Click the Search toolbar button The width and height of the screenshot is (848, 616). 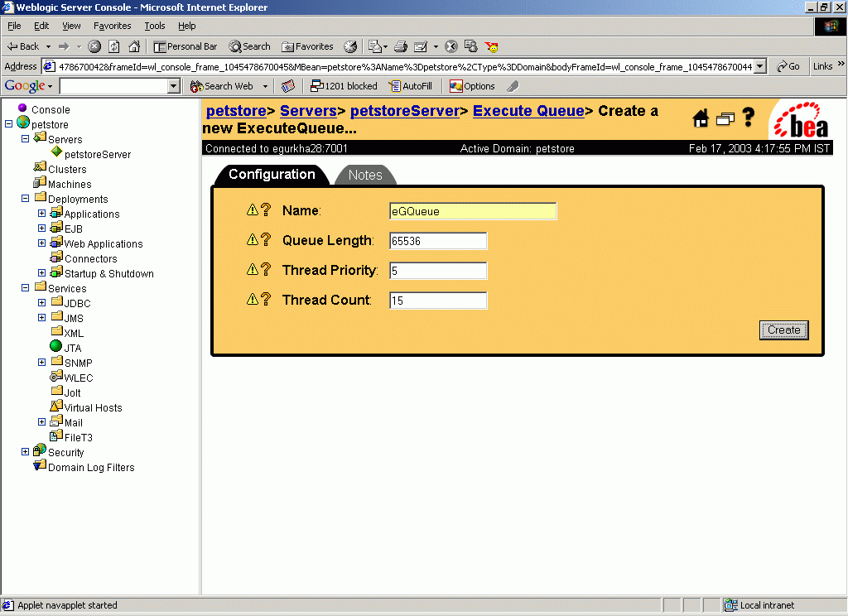(x=249, y=46)
